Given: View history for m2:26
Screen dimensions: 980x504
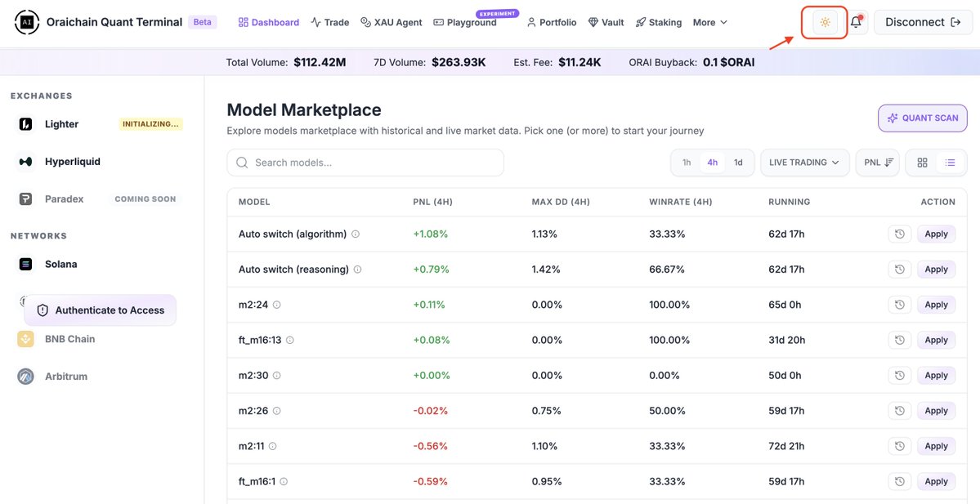Looking at the screenshot, I should click(x=899, y=411).
